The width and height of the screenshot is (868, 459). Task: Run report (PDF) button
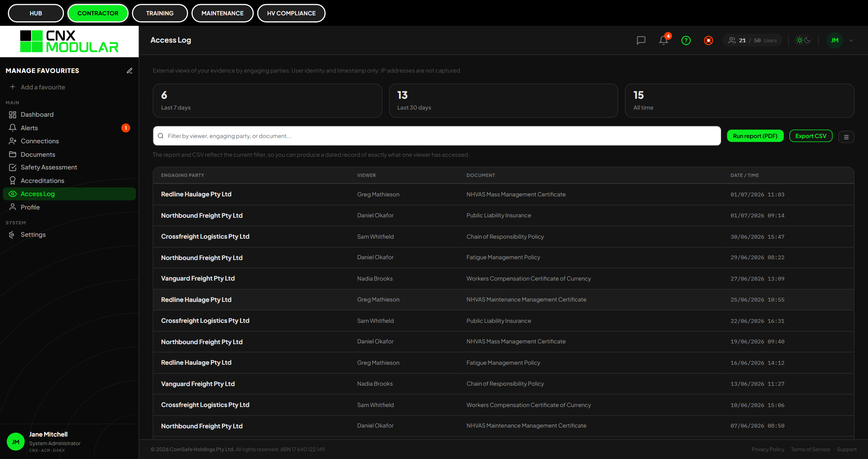(x=755, y=136)
